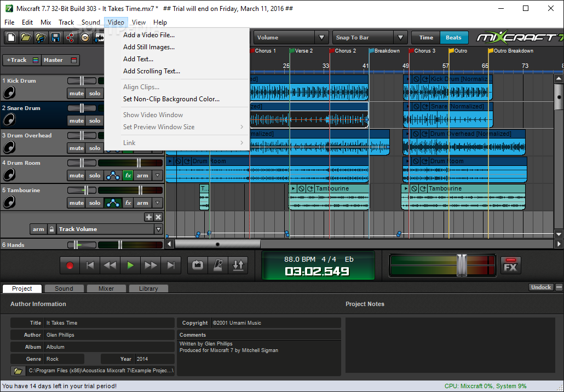Toggle the automation icon on the 5 Tambourine track

pyautogui.click(x=113, y=203)
